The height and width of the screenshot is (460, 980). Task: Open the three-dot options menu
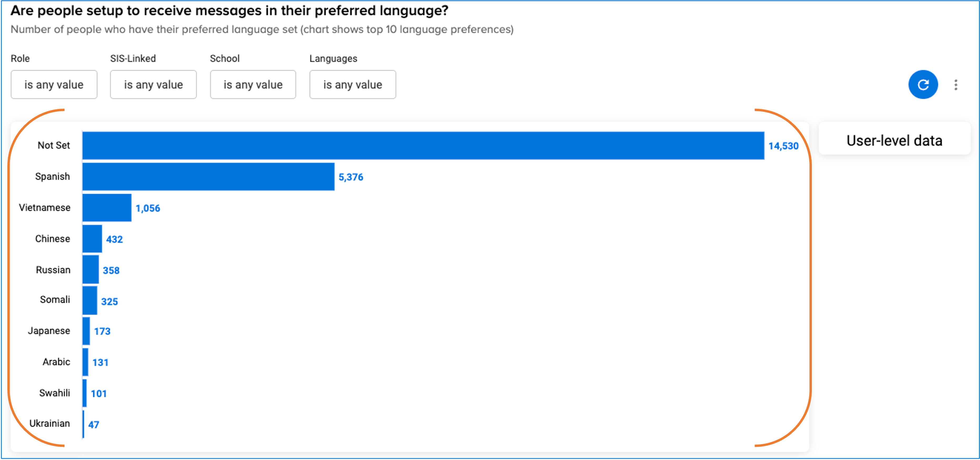[956, 84]
